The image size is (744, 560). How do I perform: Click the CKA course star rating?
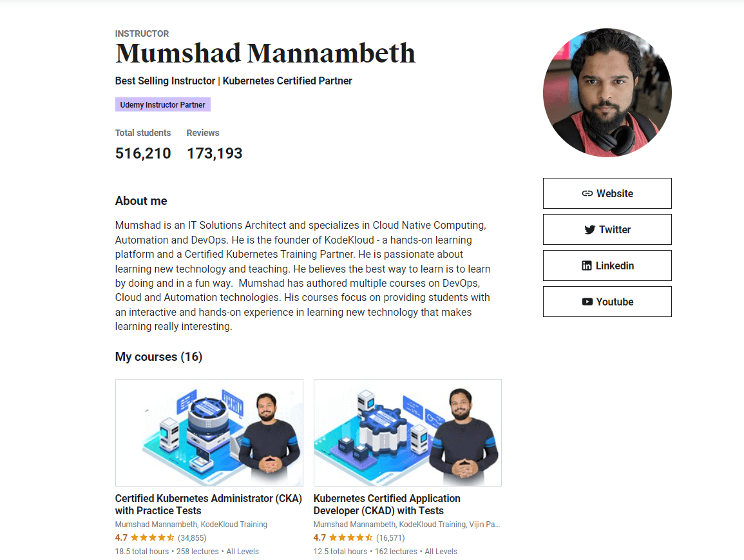pyautogui.click(x=153, y=537)
